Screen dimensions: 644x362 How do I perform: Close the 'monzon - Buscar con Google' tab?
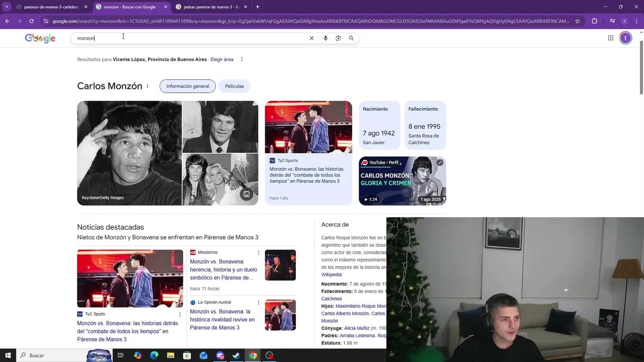click(x=166, y=7)
